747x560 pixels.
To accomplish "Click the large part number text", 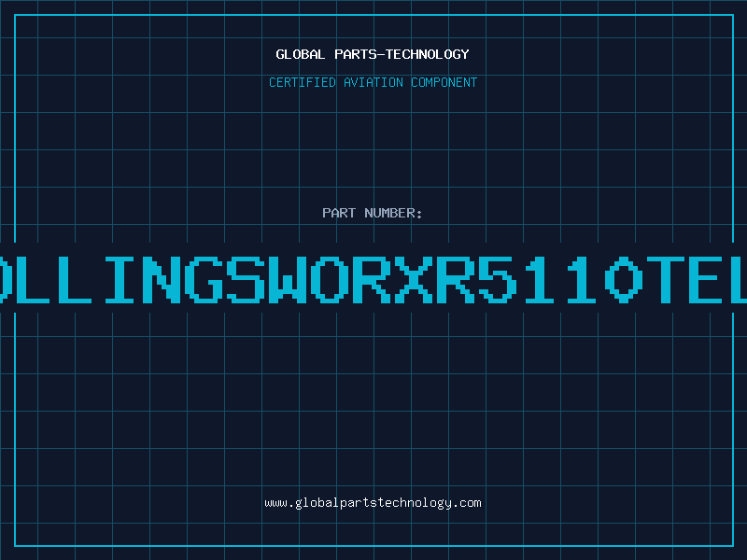I will click(x=373, y=279).
